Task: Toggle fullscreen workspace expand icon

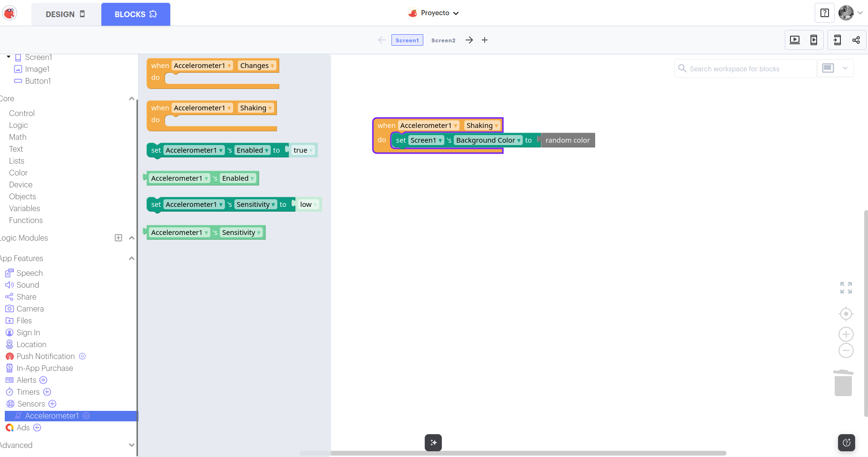Action: 846,288
